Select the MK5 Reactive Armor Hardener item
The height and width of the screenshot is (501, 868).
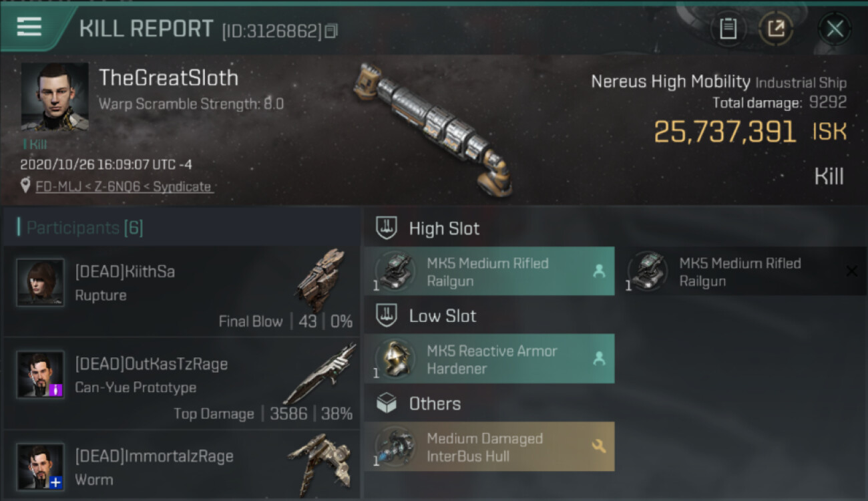[489, 359]
